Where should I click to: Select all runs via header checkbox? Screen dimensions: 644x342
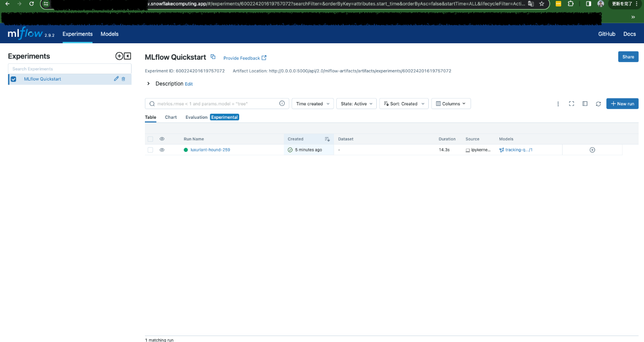pyautogui.click(x=150, y=139)
